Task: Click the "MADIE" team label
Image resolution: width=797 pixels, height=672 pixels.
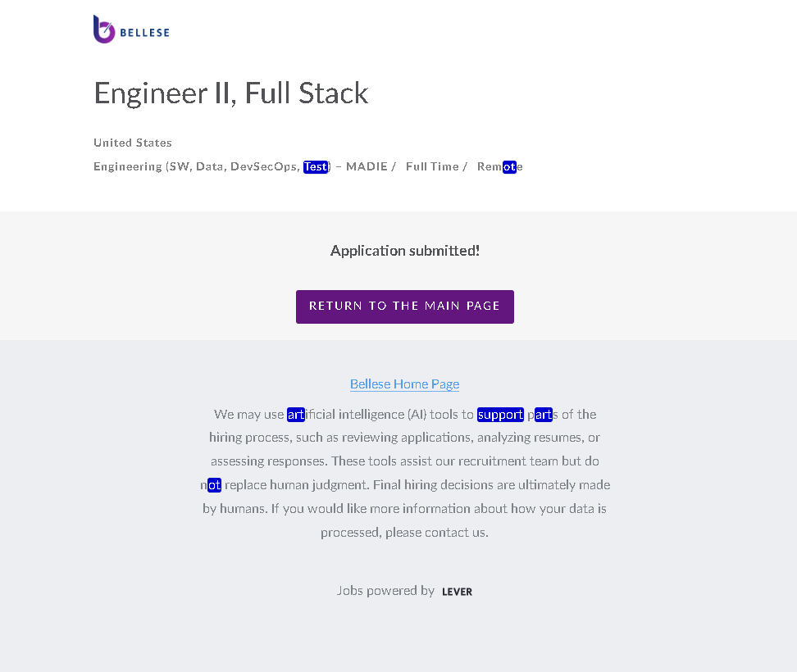Action: tap(367, 167)
